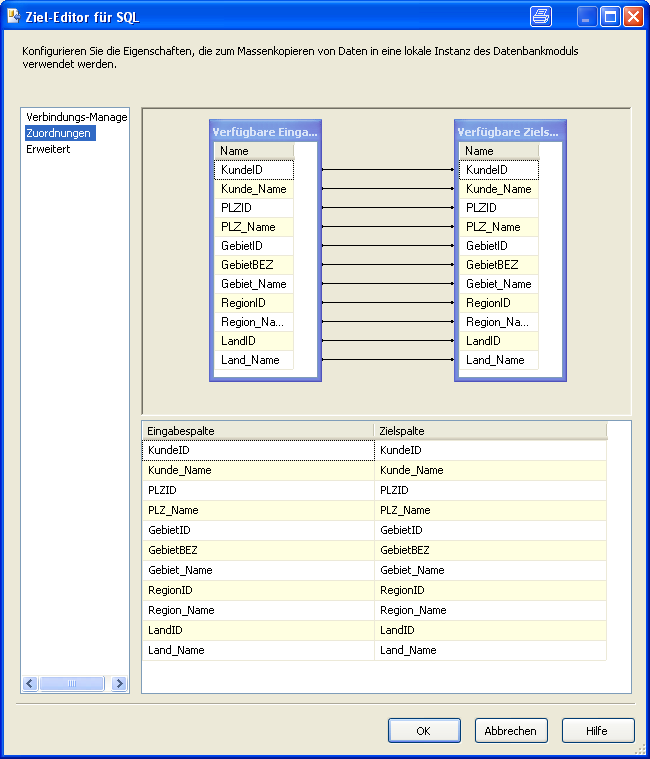Select RegionID in available input columns
The image size is (650, 759).
[254, 303]
